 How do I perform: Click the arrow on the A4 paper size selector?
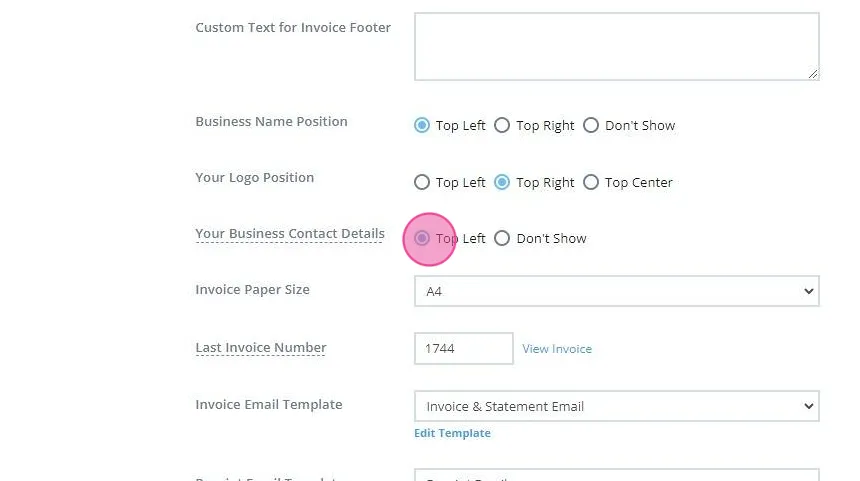click(808, 291)
